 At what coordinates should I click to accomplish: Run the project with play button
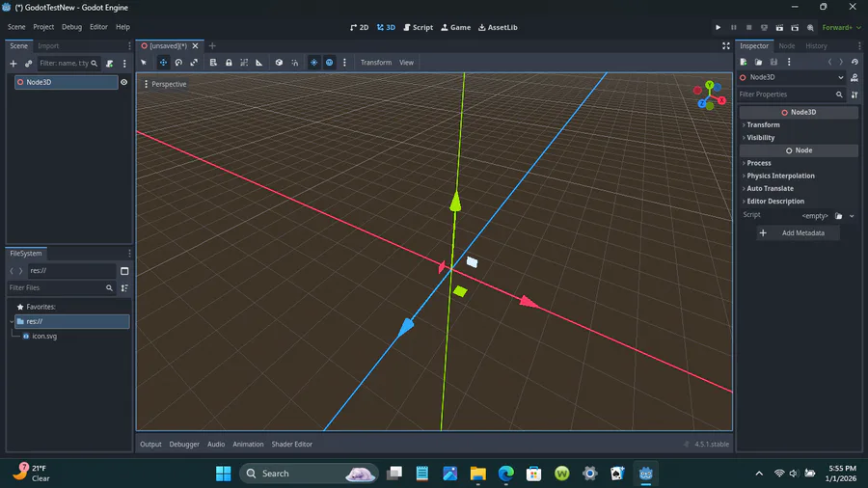[718, 27]
